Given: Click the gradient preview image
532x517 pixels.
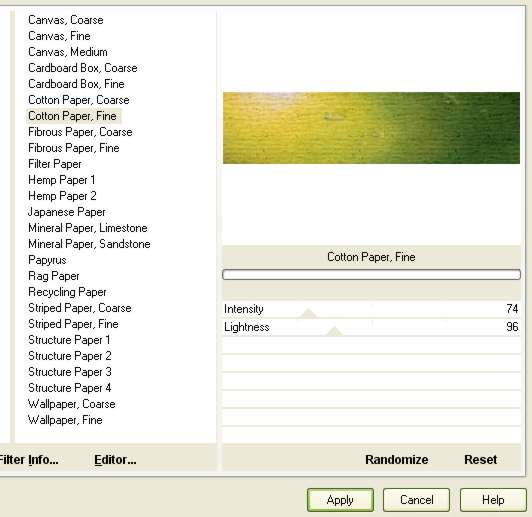Looking at the screenshot, I should pyautogui.click(x=371, y=128).
